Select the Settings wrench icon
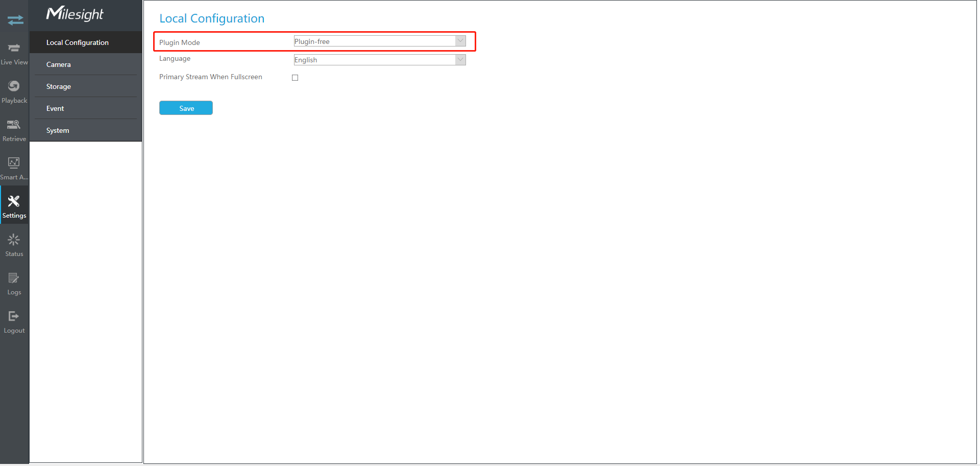 14,201
